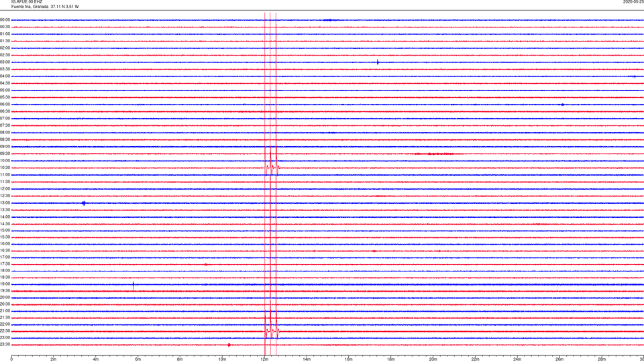The width and height of the screenshot is (644, 362).
Task: Pick the 07:30 row label
Action: coord(5,125)
